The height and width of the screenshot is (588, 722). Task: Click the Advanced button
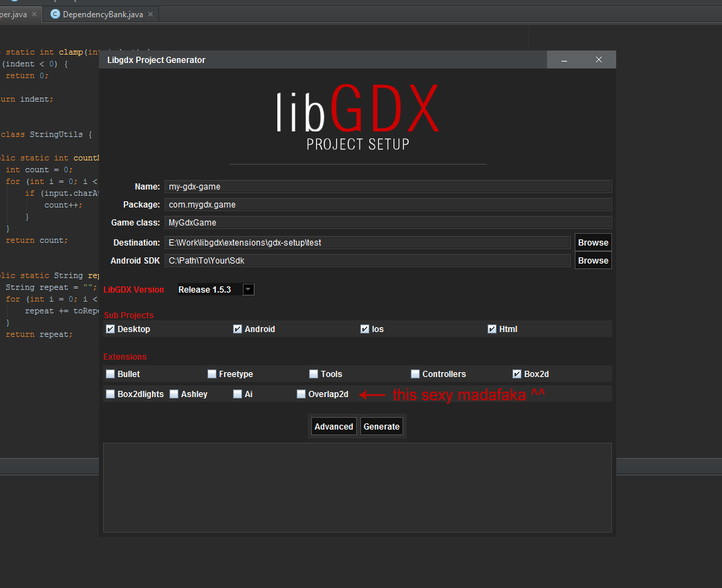(334, 426)
